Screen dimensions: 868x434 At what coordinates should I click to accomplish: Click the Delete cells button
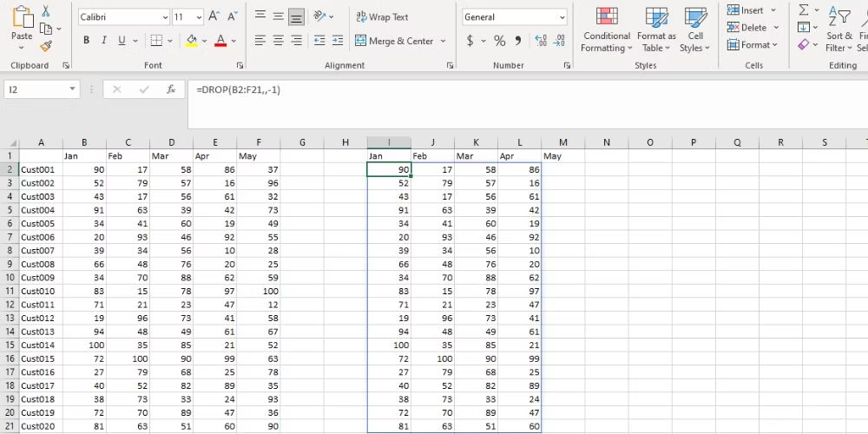point(746,27)
